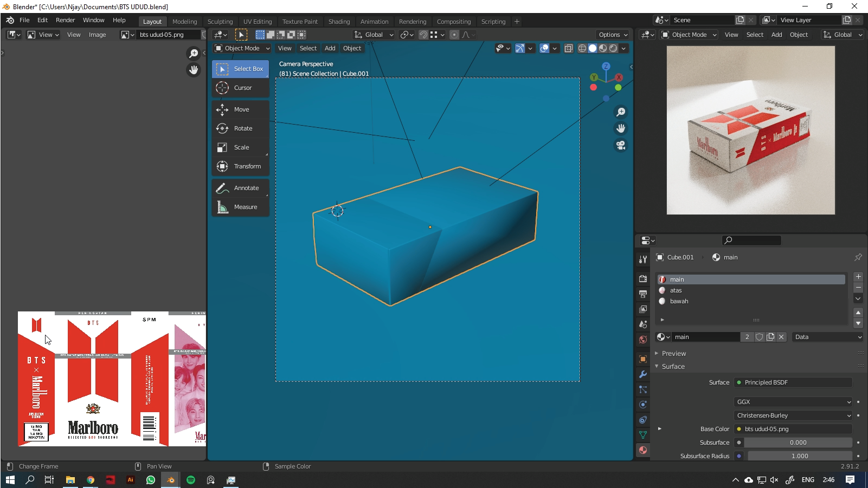
Task: Click the Subsurface value slider
Action: coord(798,443)
